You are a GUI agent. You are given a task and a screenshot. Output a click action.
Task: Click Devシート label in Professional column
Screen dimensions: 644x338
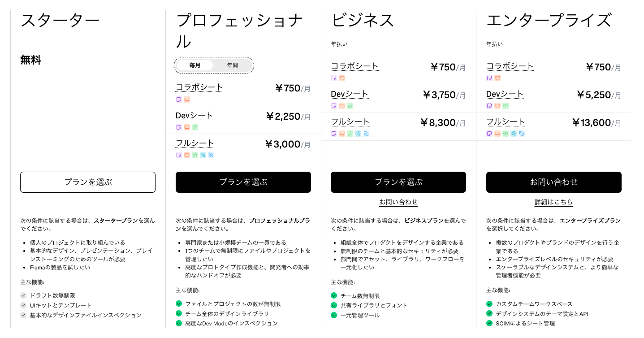tap(194, 116)
